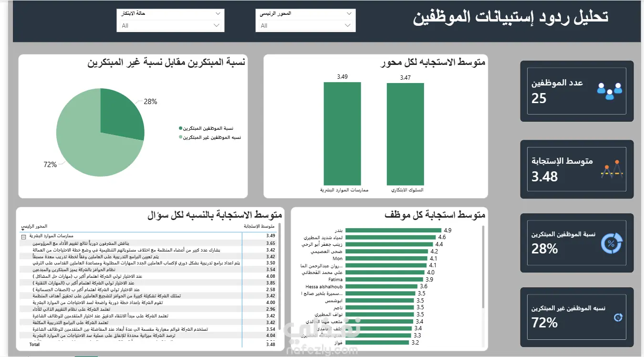Screen dimensions: 644x357
Task: Select legend label نسبه الموظفين غير المبتكرين
Action: pyautogui.click(x=212, y=137)
